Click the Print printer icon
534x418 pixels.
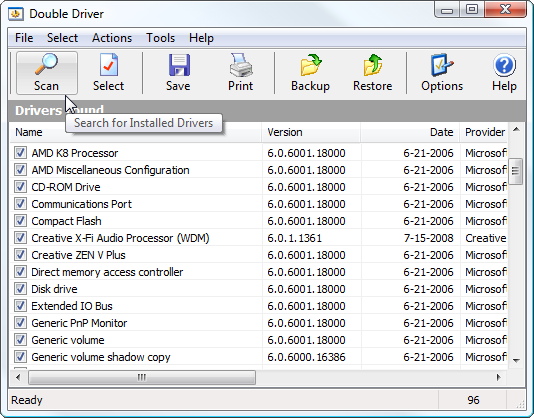(x=241, y=64)
